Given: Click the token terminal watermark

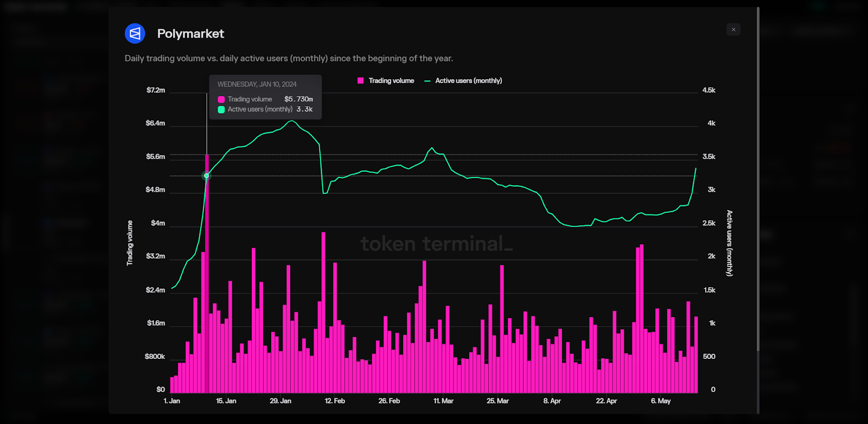Looking at the screenshot, I should [x=436, y=244].
